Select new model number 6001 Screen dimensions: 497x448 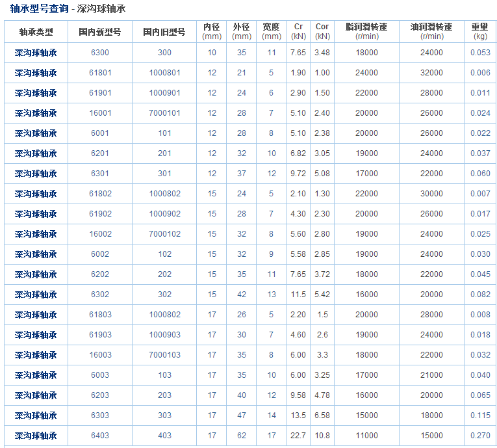100,133
